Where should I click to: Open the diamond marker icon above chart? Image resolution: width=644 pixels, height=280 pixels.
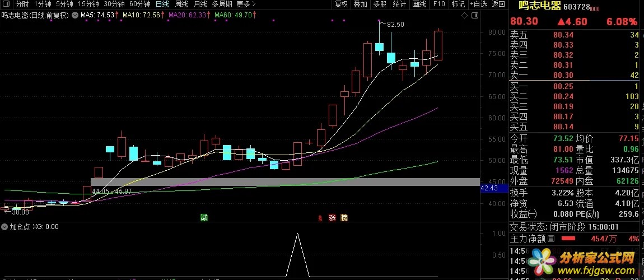click(464, 16)
